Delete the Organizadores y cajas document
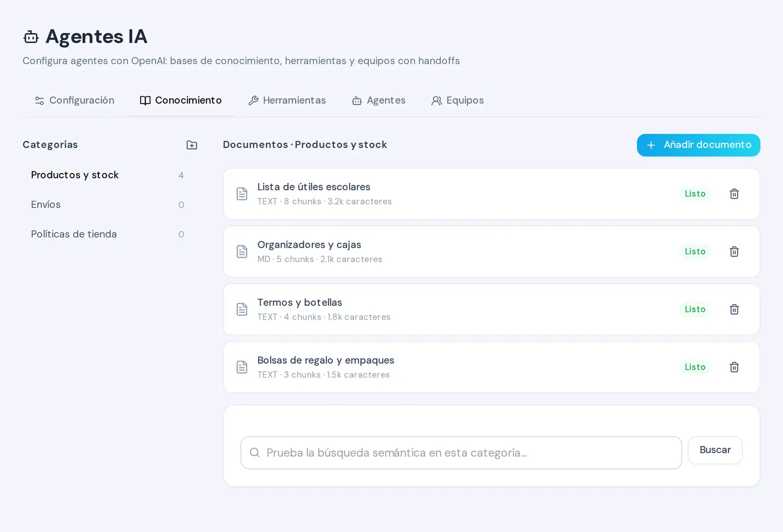Viewport: 783px width, 532px height. pyautogui.click(x=734, y=251)
